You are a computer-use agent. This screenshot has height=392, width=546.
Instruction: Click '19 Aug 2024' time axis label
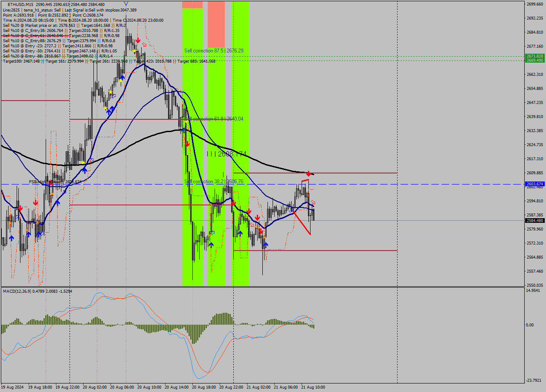(12, 387)
